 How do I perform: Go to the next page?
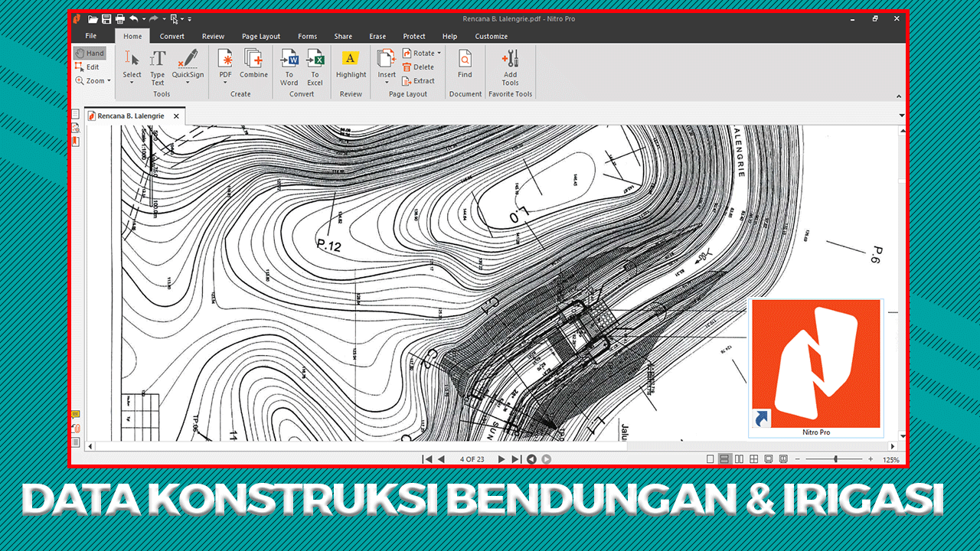(x=501, y=459)
